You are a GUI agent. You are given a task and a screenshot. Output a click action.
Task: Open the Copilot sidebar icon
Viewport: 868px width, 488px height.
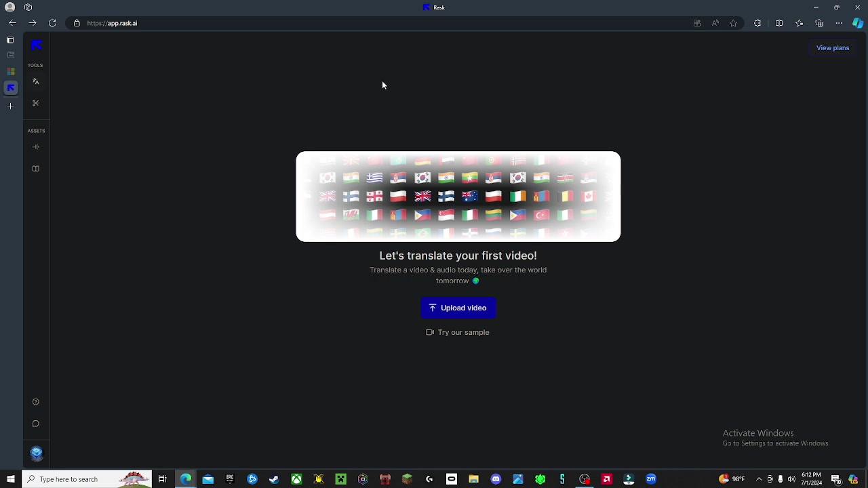click(858, 23)
